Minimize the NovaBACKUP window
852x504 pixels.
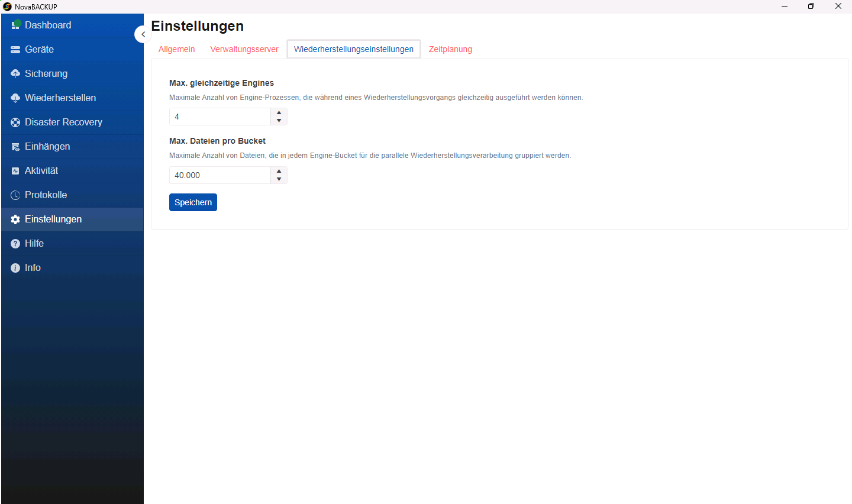point(785,7)
